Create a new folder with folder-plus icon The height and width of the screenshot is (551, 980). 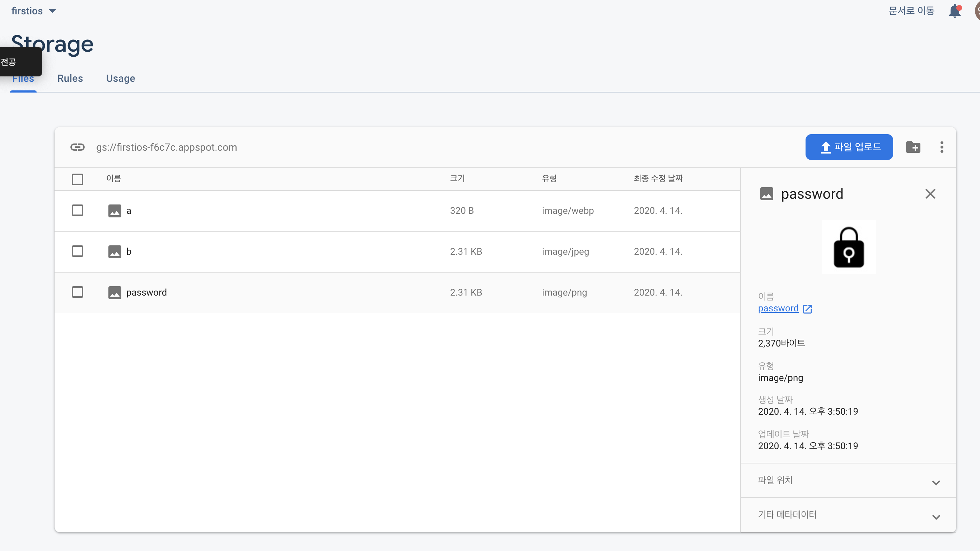click(913, 147)
